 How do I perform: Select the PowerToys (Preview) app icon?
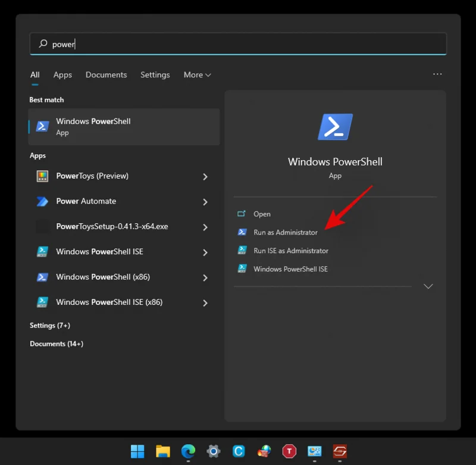coord(42,176)
